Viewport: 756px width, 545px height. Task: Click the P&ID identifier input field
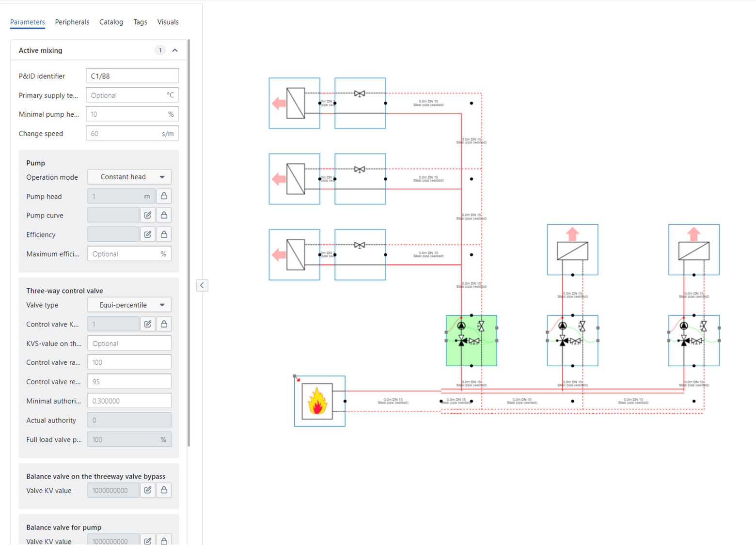point(132,76)
